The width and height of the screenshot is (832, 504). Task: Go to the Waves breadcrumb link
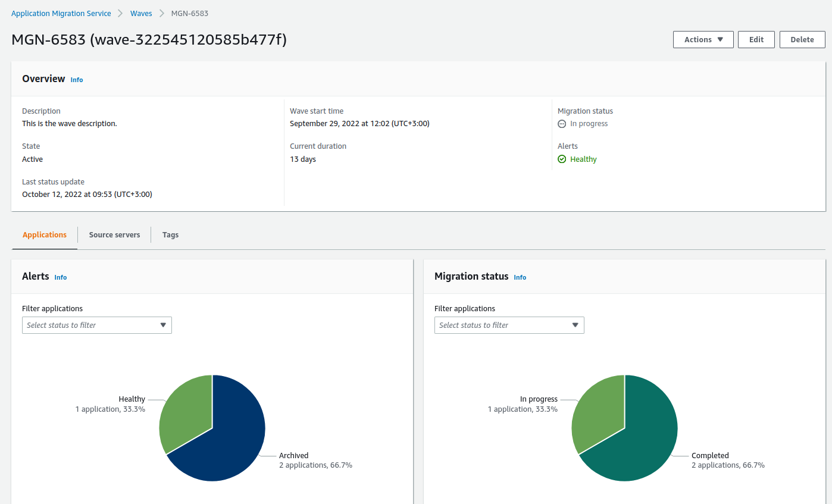141,13
